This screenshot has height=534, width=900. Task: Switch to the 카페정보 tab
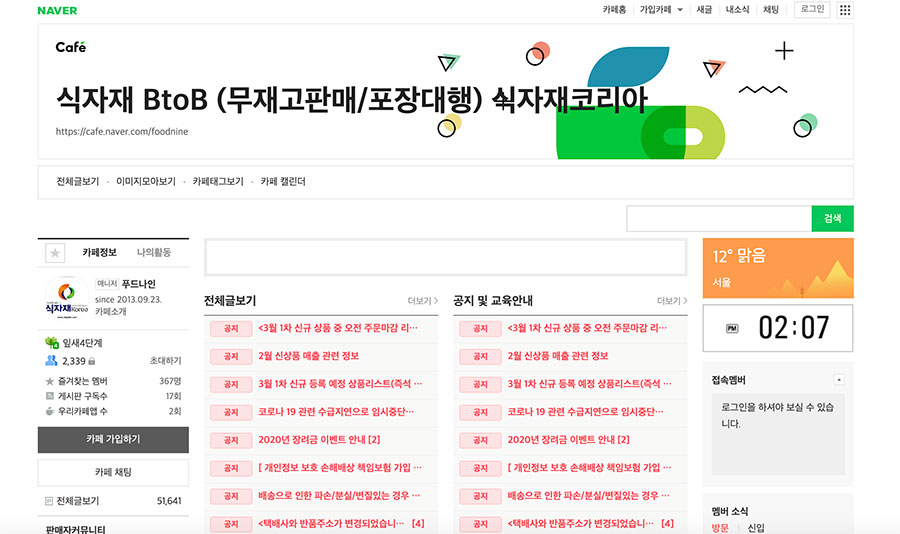tap(99, 253)
